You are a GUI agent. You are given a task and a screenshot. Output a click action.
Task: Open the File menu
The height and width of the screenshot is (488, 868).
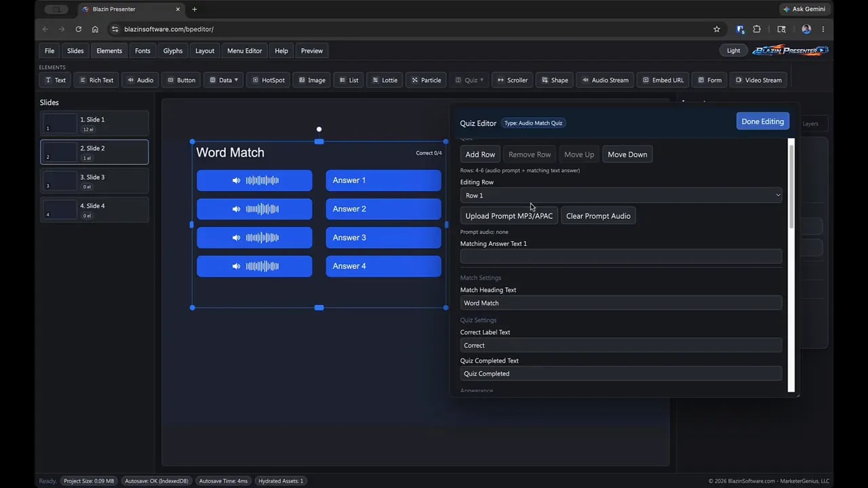(50, 51)
